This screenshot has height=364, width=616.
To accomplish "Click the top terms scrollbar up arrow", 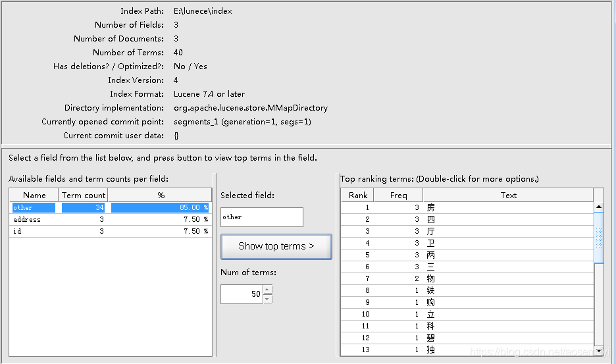I will pos(599,207).
